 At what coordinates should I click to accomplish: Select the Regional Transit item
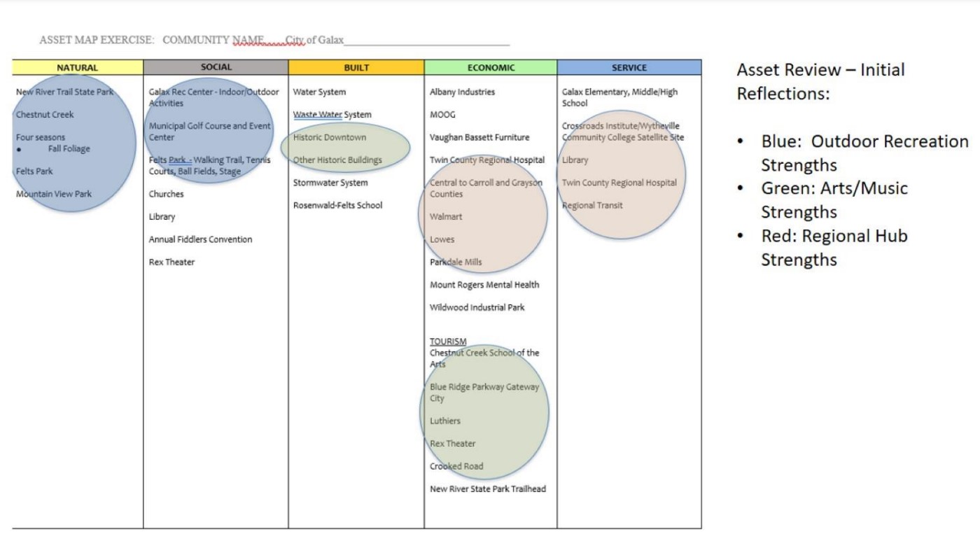(592, 205)
